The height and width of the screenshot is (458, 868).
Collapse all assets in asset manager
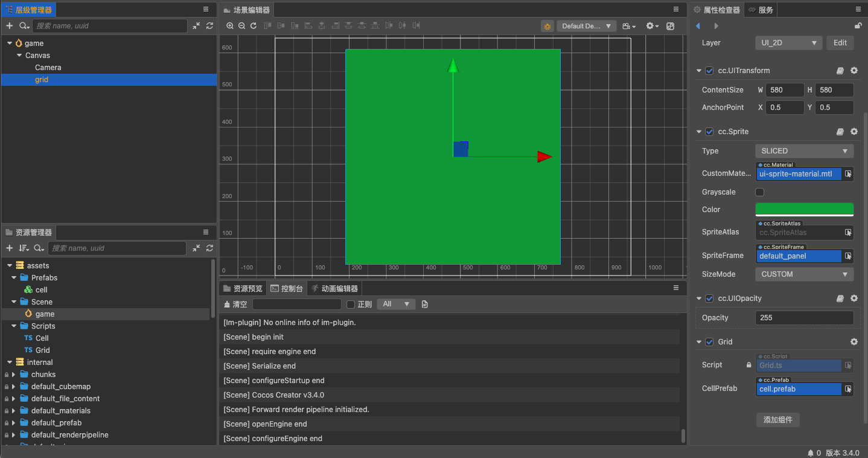[196, 248]
